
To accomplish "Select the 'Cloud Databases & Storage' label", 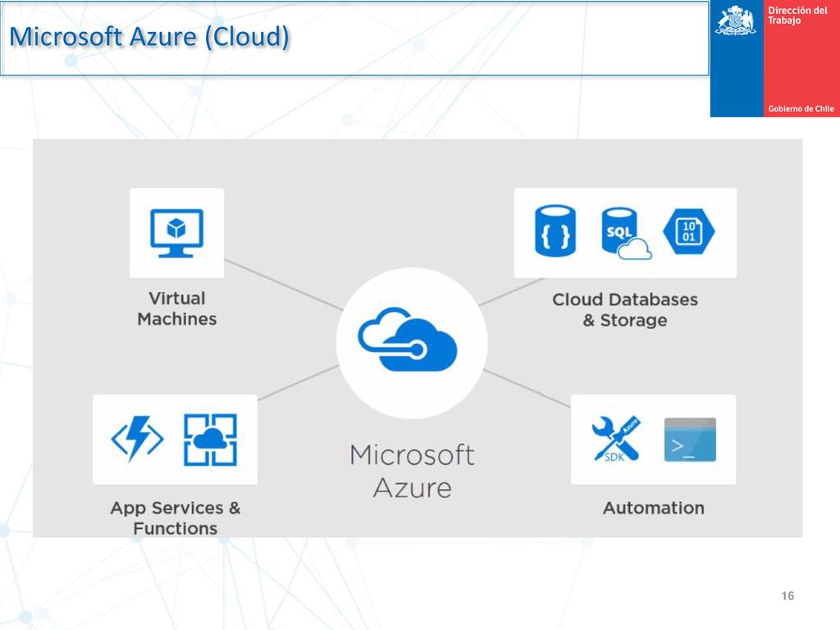I will tap(624, 309).
